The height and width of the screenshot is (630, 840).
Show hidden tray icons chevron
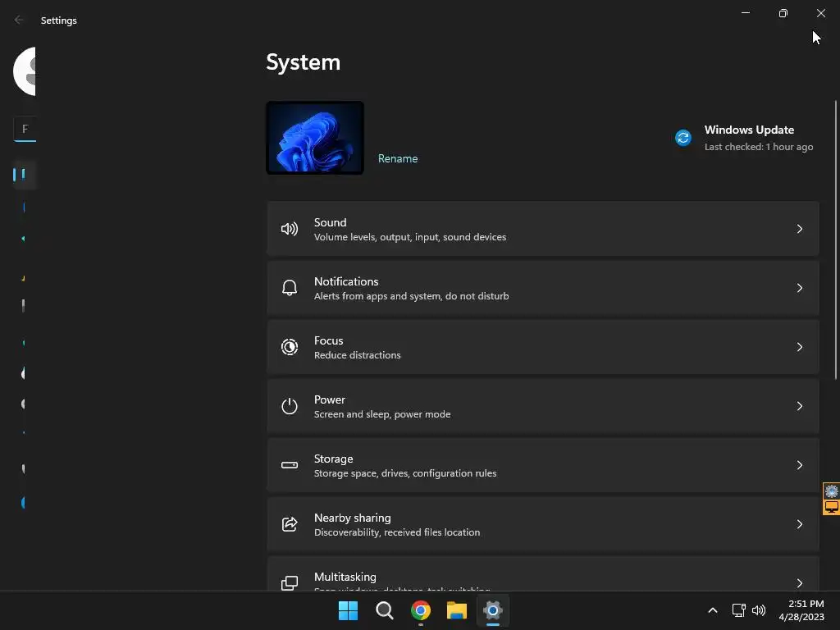713,610
